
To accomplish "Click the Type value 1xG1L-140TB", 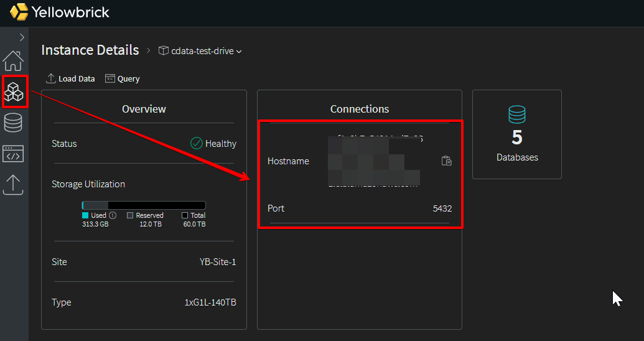I will [x=210, y=302].
